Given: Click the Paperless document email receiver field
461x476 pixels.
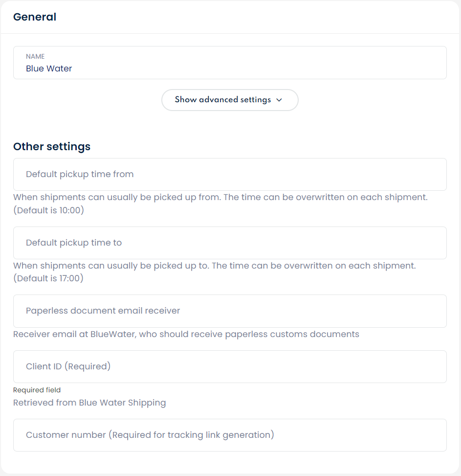Looking at the screenshot, I should pyautogui.click(x=230, y=311).
